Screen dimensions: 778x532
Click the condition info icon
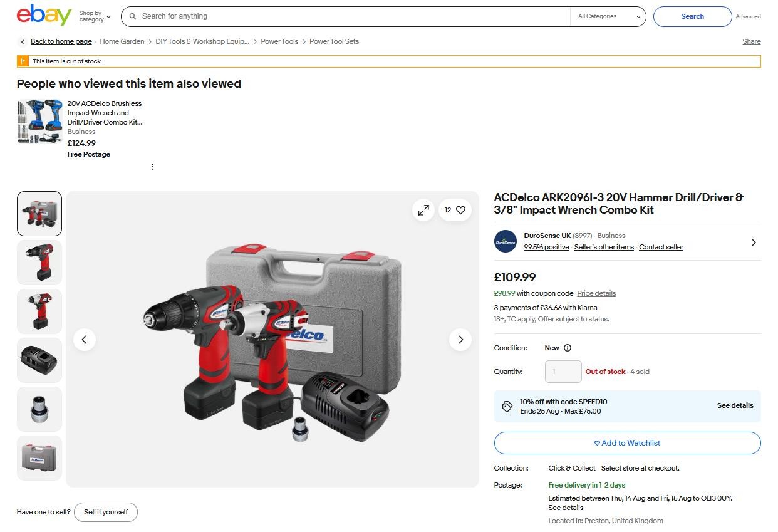[x=568, y=348]
